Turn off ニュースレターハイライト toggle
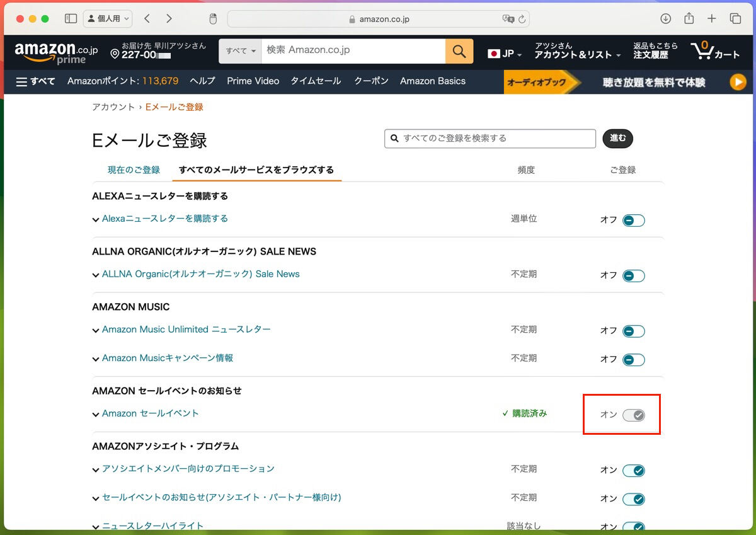Screen dimensions: 756x535 (x=634, y=527)
